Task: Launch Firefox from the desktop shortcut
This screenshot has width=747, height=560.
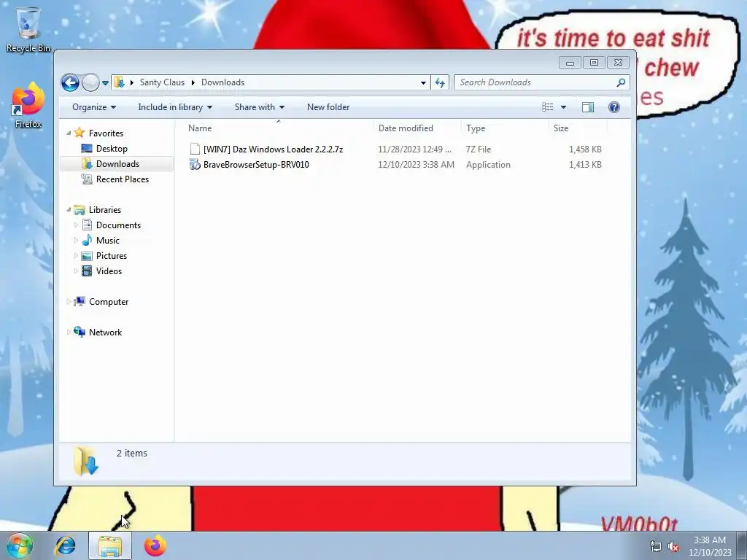Action: (x=28, y=106)
